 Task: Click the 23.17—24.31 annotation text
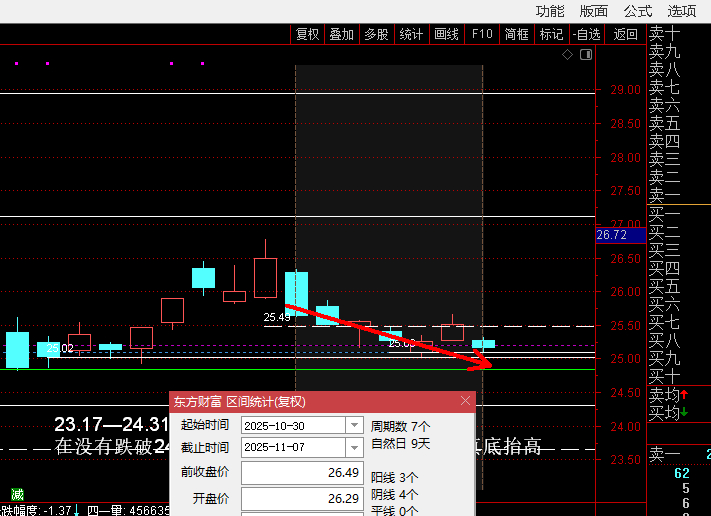click(111, 424)
